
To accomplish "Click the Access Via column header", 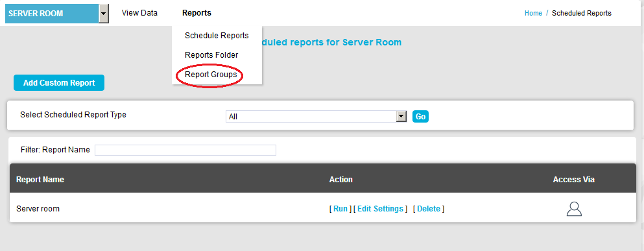I will (x=574, y=180).
